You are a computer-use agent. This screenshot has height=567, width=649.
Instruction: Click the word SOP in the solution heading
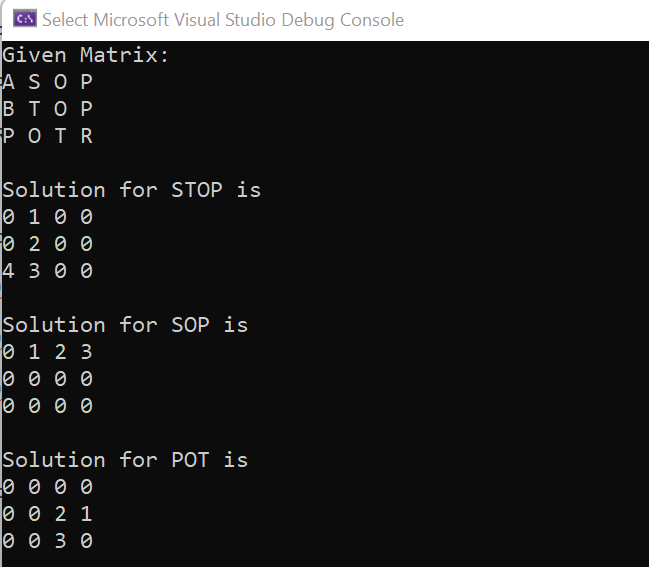[190, 325]
